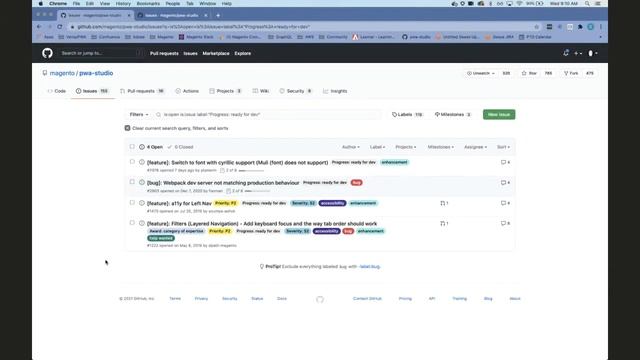Check the Filters Layered Navigation issue checkbox
This screenshot has height=360, width=640.
pos(132,223)
